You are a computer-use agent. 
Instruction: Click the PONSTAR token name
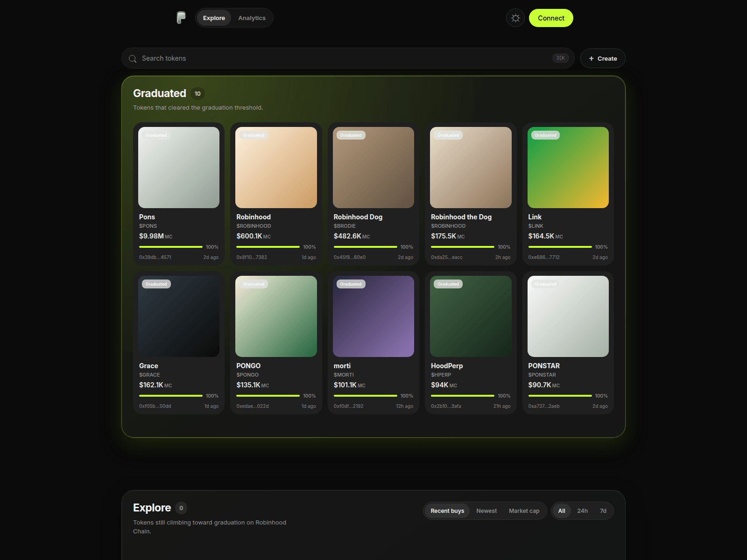point(544,366)
